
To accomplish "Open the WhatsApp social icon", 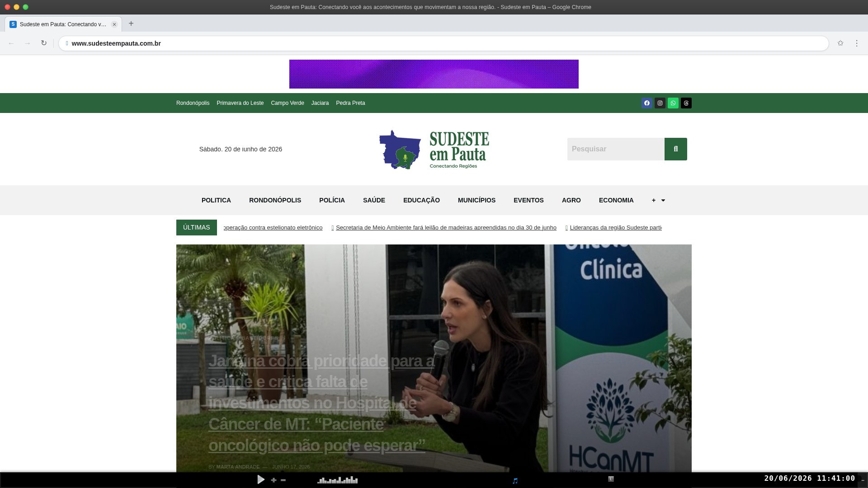I will point(673,103).
